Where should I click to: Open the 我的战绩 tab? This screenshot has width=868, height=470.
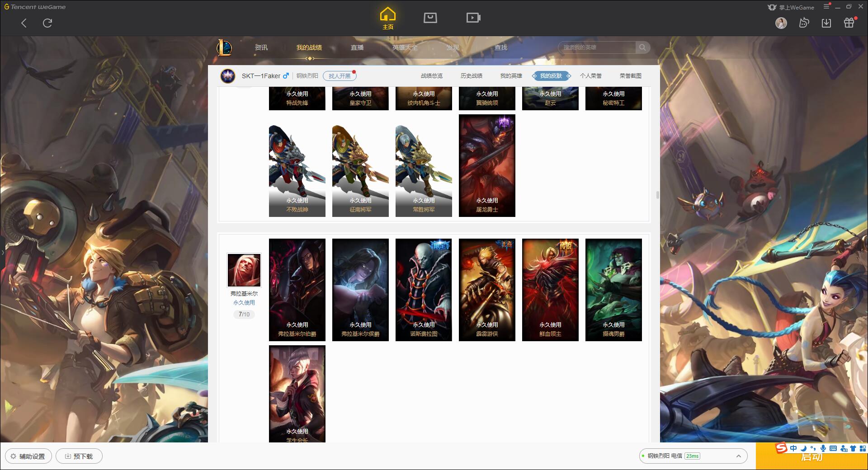click(x=309, y=47)
